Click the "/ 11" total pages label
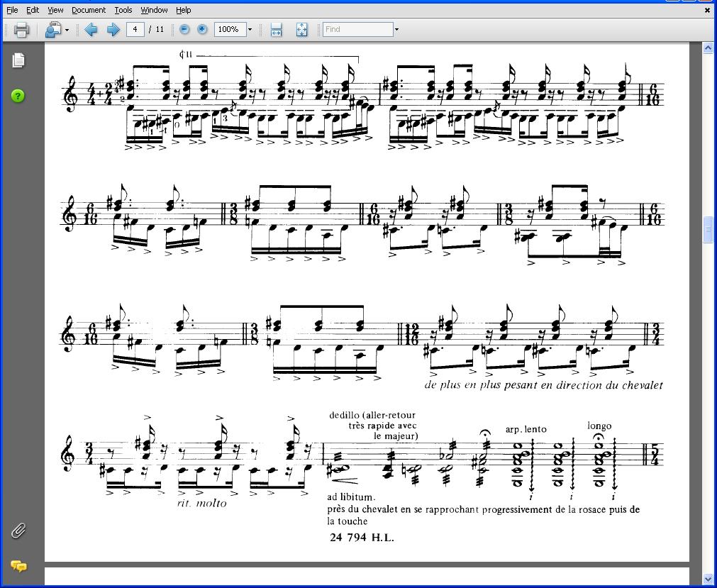 (x=157, y=29)
